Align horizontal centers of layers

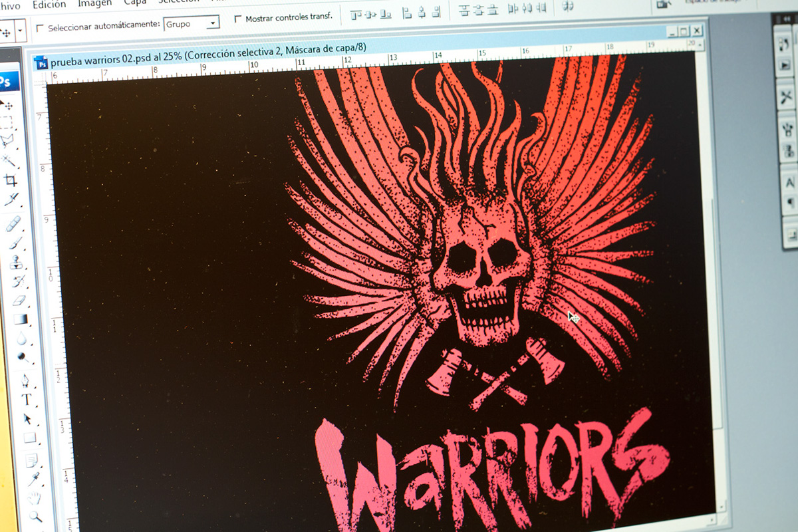422,12
